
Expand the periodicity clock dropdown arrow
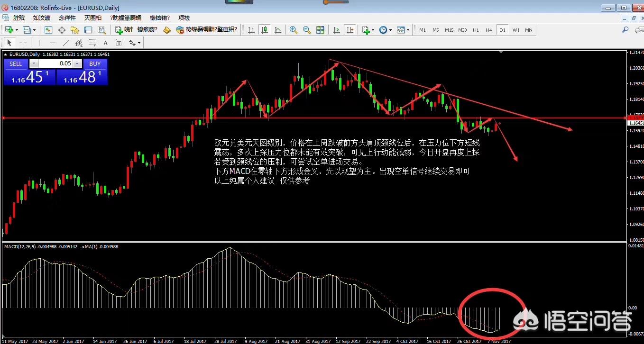pyautogui.click(x=390, y=30)
